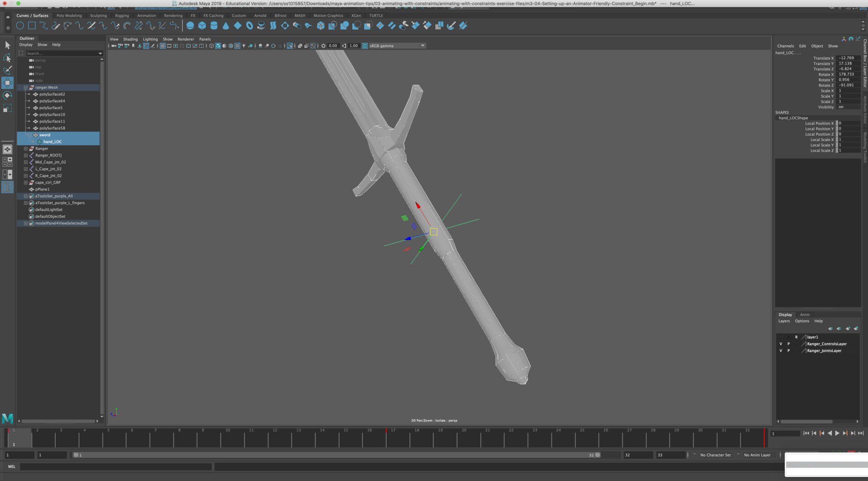868x481 pixels.
Task: Activate the Move tool
Action: (7, 83)
